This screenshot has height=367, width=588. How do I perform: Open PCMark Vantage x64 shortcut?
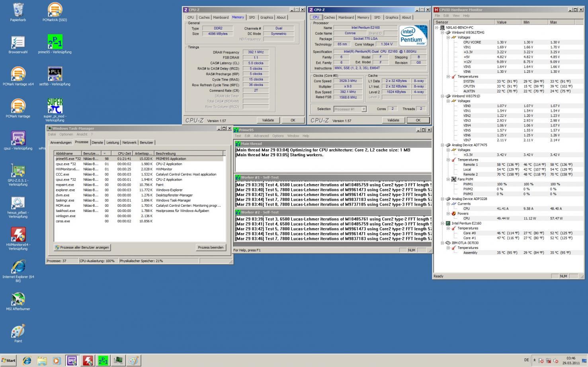tap(18, 76)
